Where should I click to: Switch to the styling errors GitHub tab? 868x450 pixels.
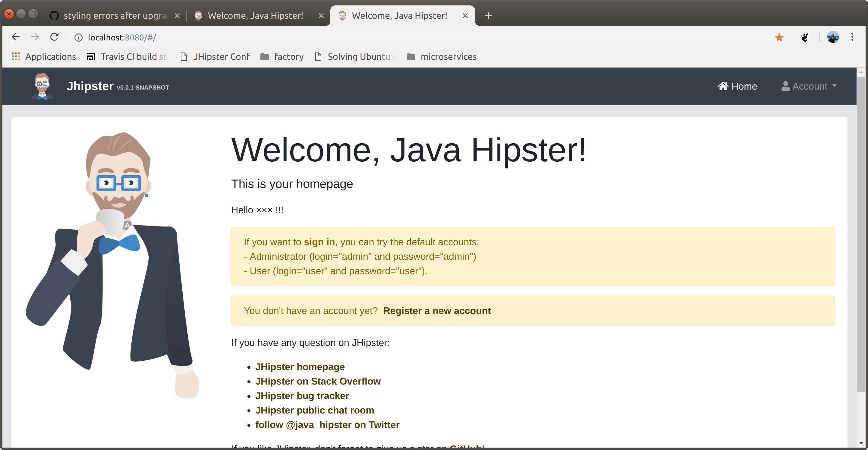[x=115, y=16]
